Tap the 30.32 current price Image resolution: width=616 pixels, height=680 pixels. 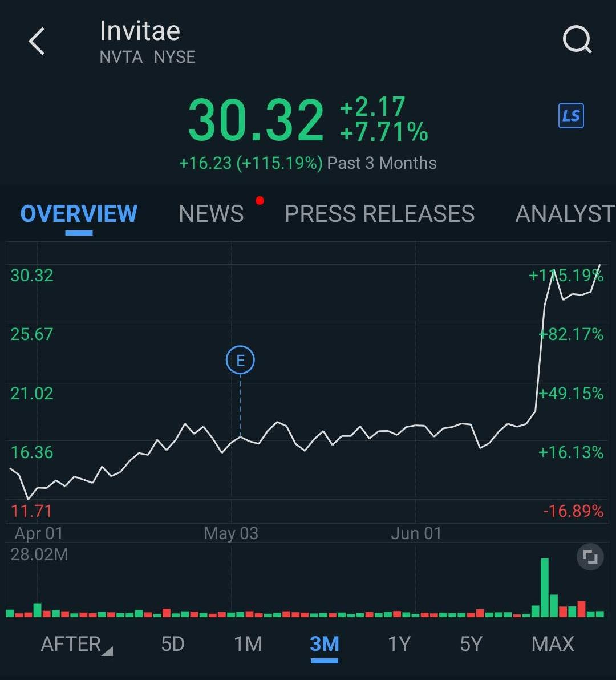pyautogui.click(x=256, y=120)
